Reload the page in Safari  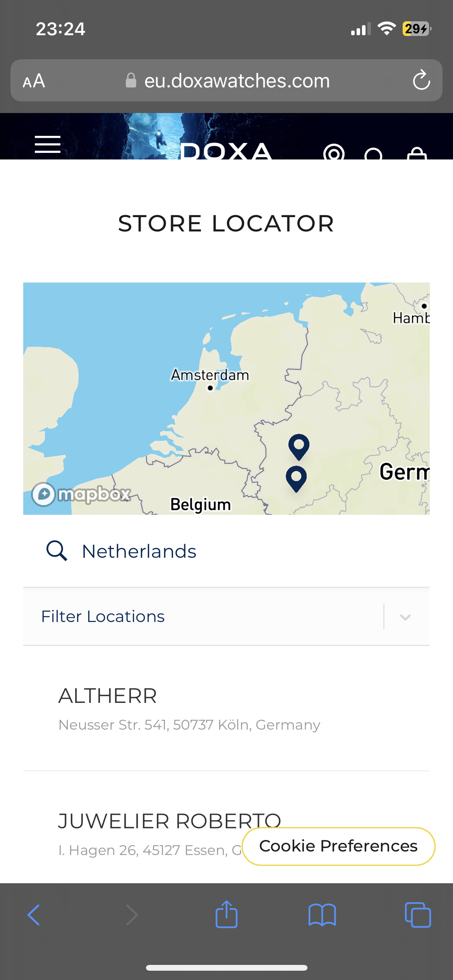(421, 80)
